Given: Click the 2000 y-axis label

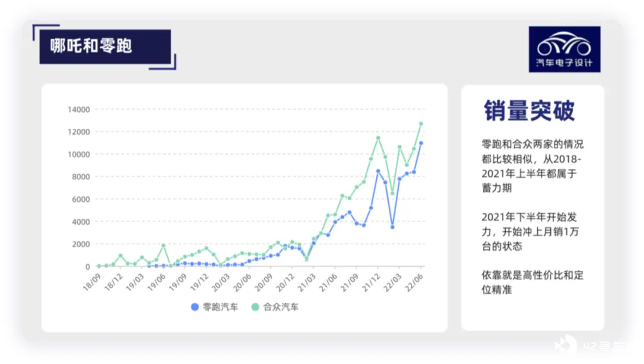Looking at the screenshot, I should coord(81,244).
